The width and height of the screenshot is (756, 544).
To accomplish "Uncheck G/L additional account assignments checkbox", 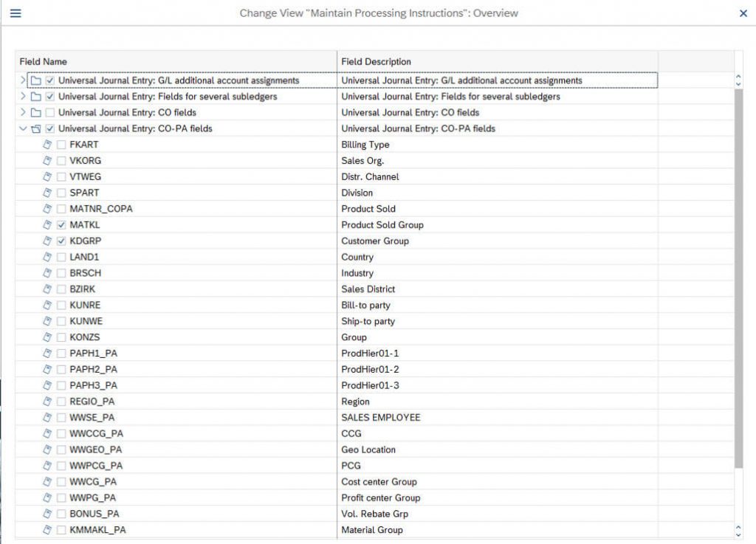I will pos(49,80).
